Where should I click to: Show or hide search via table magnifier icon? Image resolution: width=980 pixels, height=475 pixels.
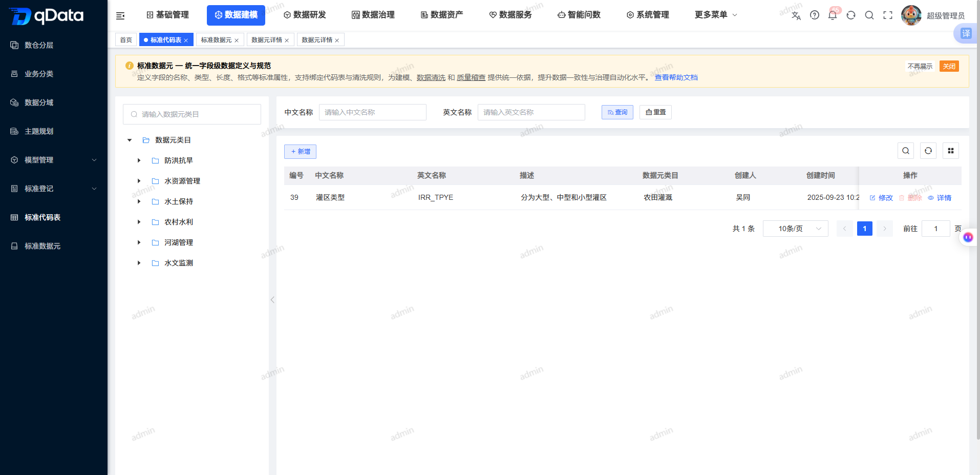(906, 151)
